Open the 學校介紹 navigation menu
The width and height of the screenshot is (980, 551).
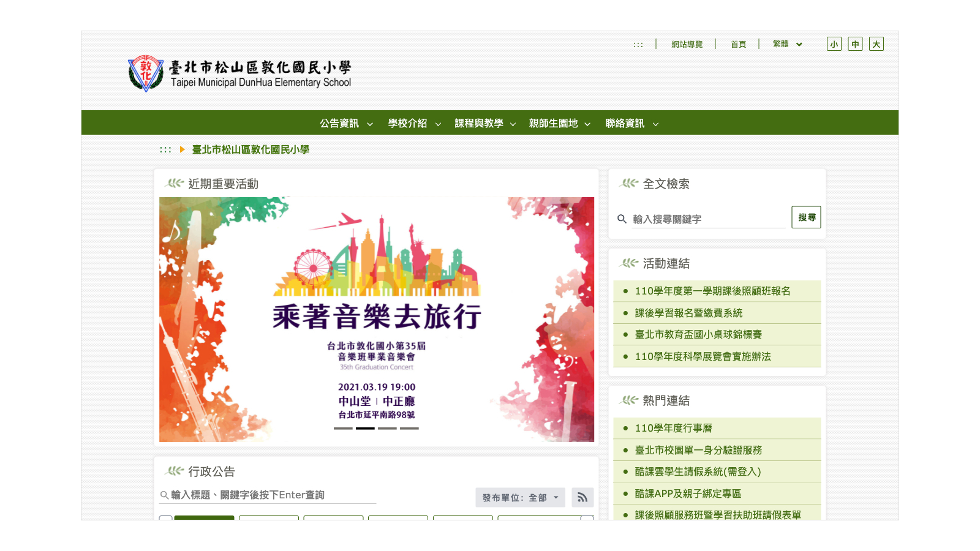tap(414, 124)
